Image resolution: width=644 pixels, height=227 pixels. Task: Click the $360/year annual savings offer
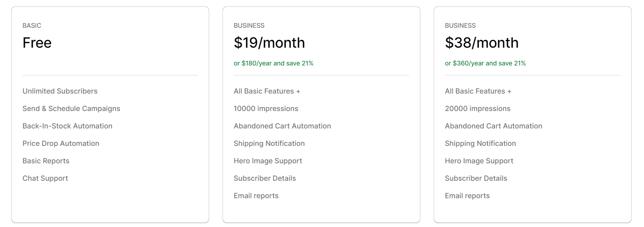point(485,63)
